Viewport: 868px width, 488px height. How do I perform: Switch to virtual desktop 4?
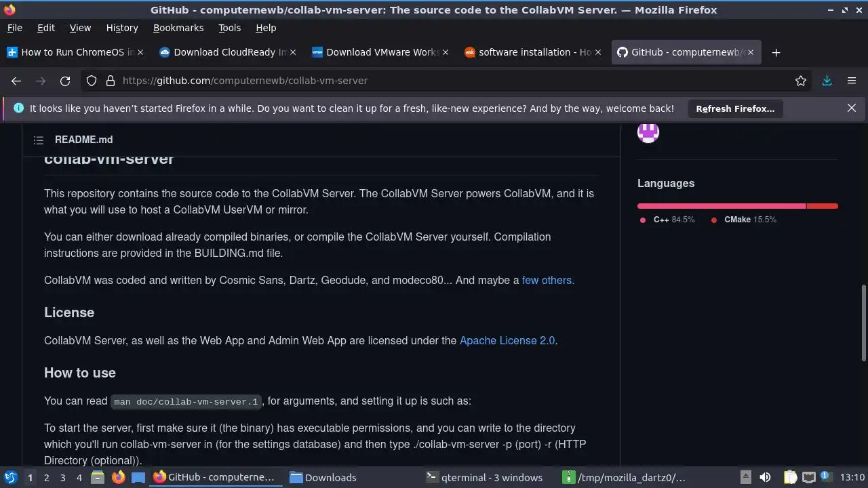tap(79, 477)
